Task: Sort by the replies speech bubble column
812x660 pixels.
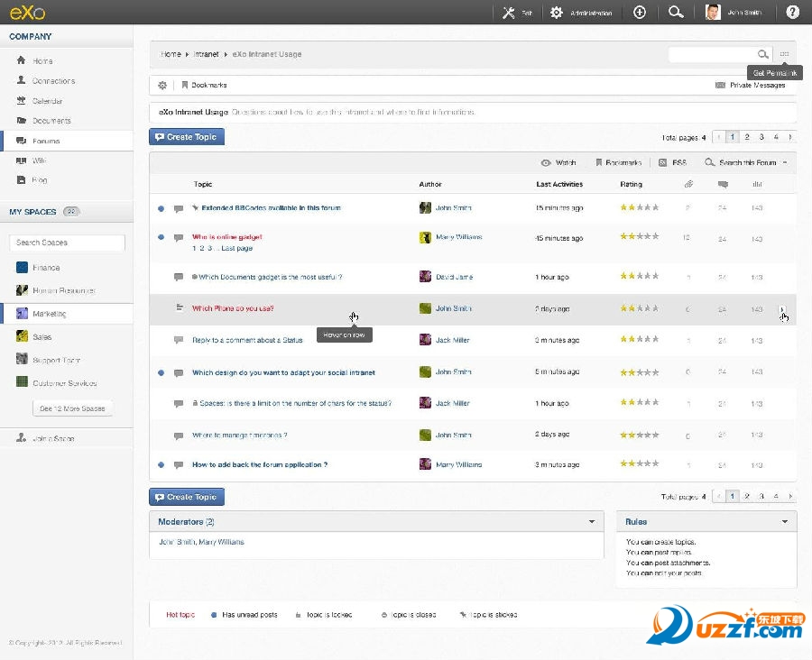Action: 723,184
